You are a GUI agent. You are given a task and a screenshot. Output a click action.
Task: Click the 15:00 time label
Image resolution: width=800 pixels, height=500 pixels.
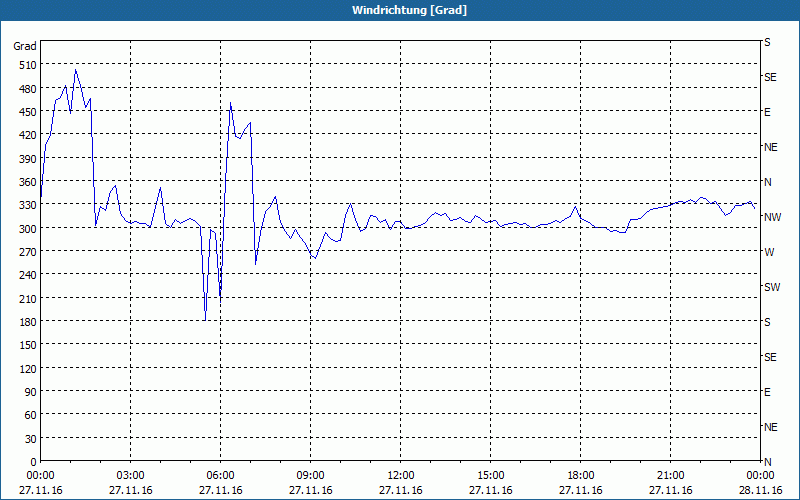coord(491,476)
